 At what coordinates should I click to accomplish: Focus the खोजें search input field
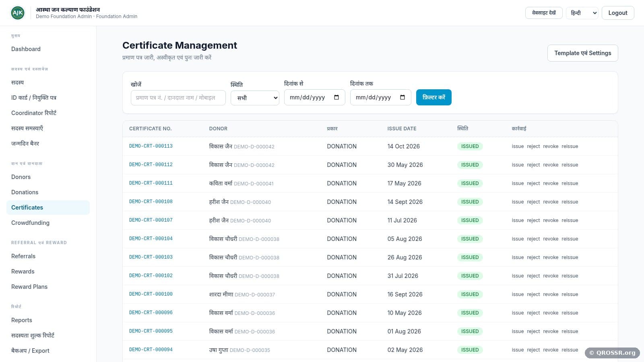(178, 98)
